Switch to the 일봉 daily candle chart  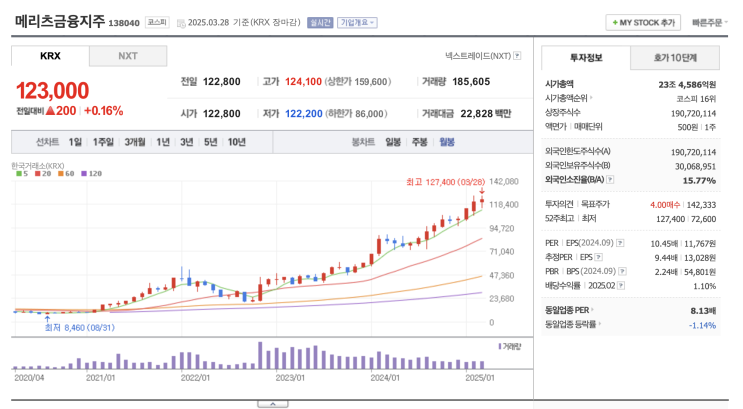pyautogui.click(x=393, y=142)
